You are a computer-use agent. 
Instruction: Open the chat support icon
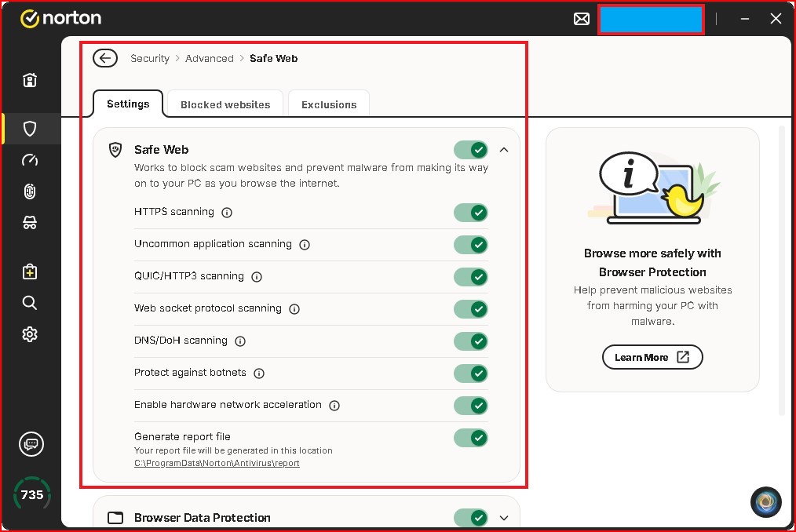coord(31,444)
